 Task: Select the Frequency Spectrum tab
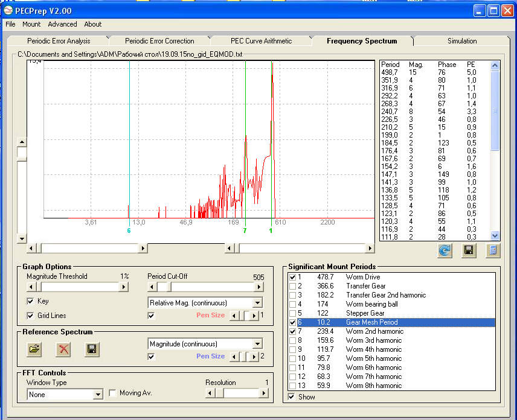(x=362, y=41)
